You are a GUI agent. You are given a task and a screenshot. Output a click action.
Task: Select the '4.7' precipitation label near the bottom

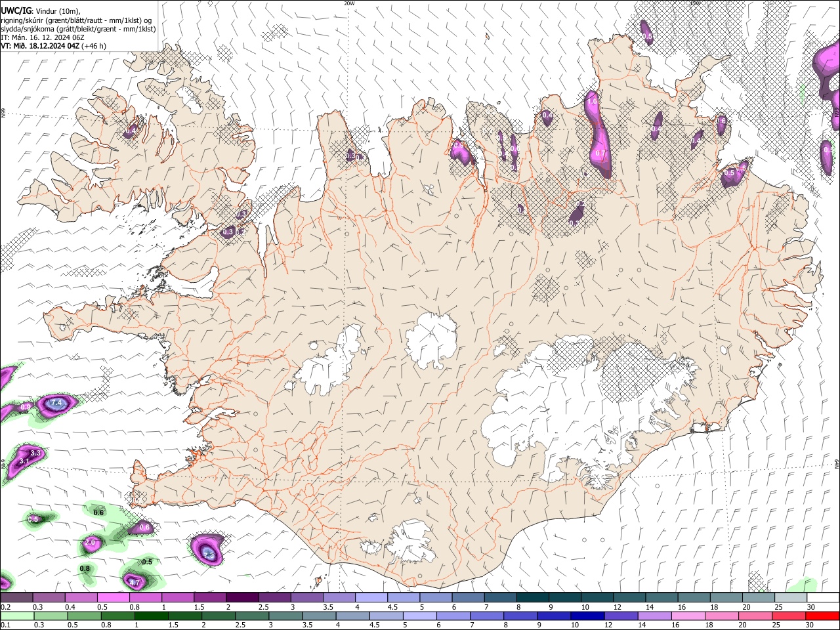click(x=135, y=582)
